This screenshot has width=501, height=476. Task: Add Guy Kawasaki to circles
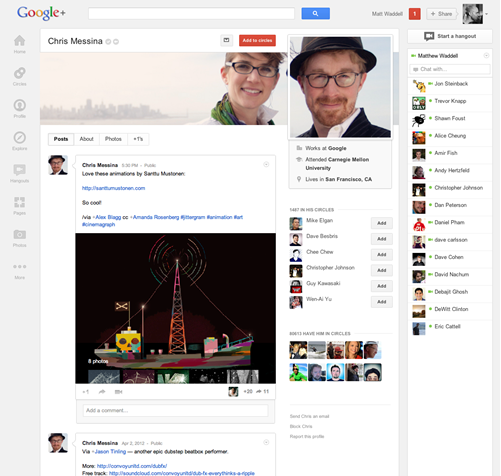[382, 286]
